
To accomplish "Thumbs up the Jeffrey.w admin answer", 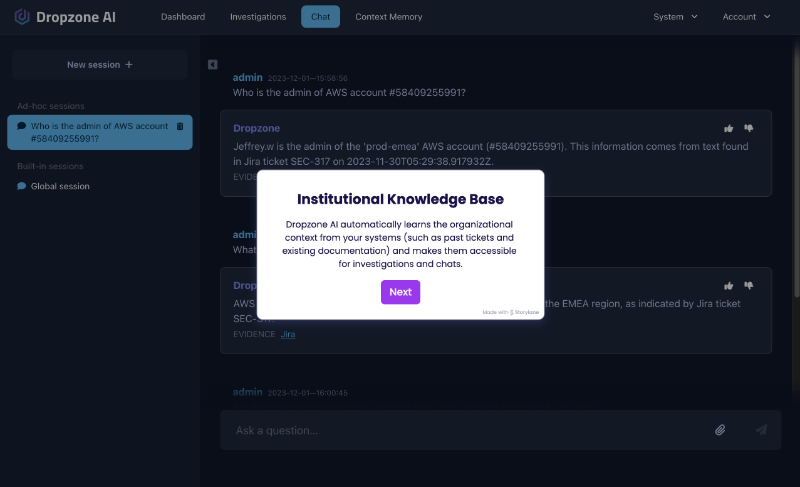I will coord(728,128).
